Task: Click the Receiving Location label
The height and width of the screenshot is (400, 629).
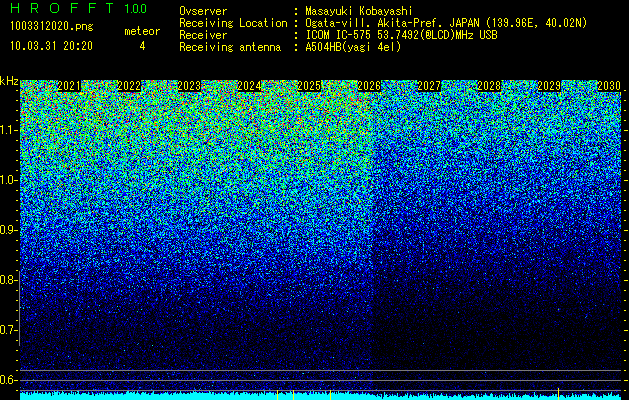Action: pos(233,23)
